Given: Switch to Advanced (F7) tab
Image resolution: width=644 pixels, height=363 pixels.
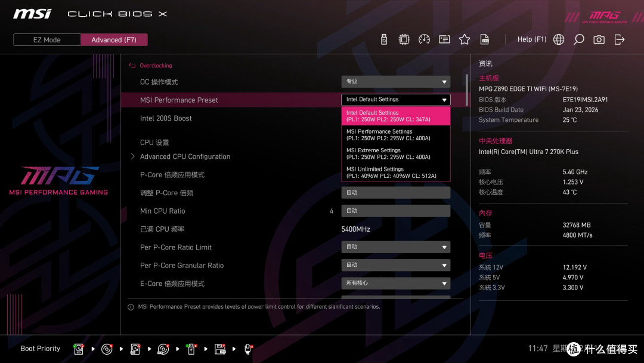Looking at the screenshot, I should click(114, 40).
